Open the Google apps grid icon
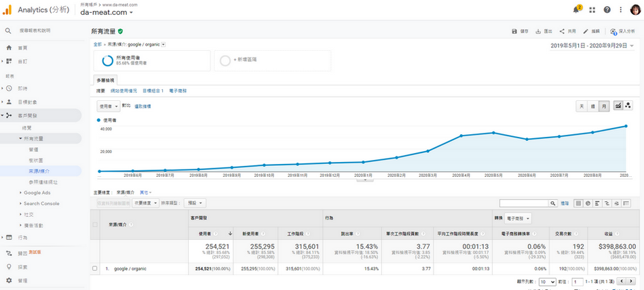Image resolution: width=644 pixels, height=290 pixels. point(592,10)
